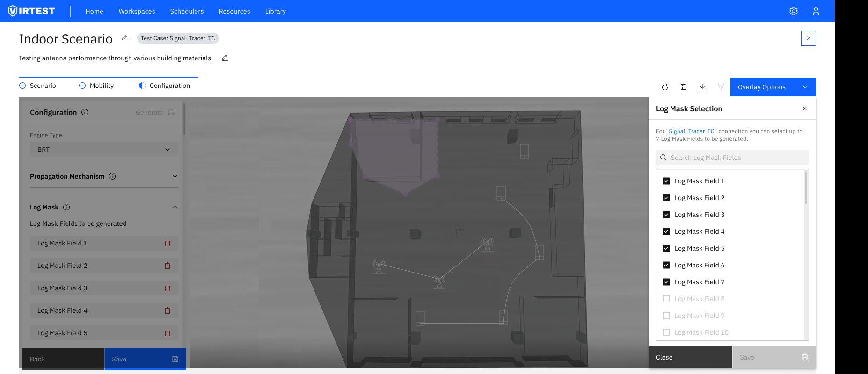The width and height of the screenshot is (868, 374).
Task: Open the Schedulers menu
Action: [187, 11]
